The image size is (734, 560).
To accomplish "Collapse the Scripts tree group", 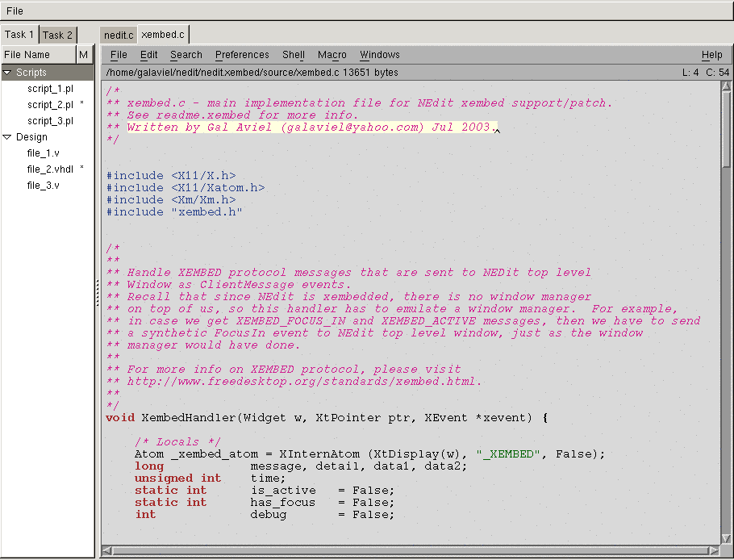I will tap(7, 73).
